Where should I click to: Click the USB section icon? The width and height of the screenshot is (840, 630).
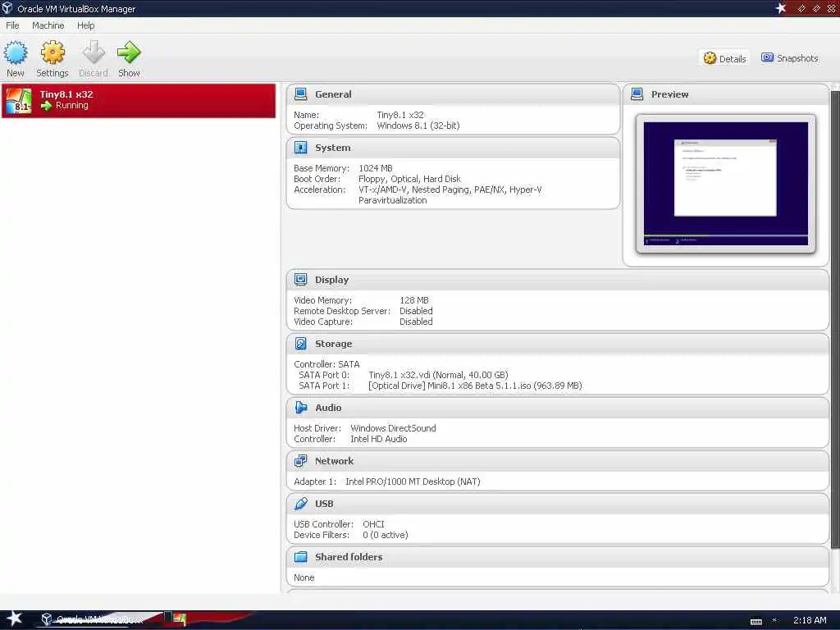click(x=301, y=504)
